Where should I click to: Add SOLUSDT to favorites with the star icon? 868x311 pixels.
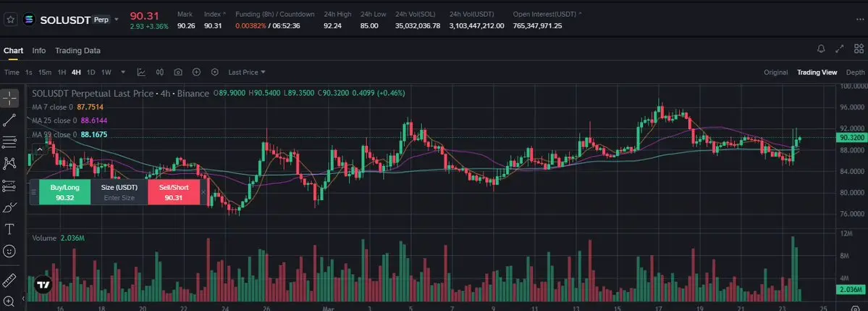tap(10, 20)
